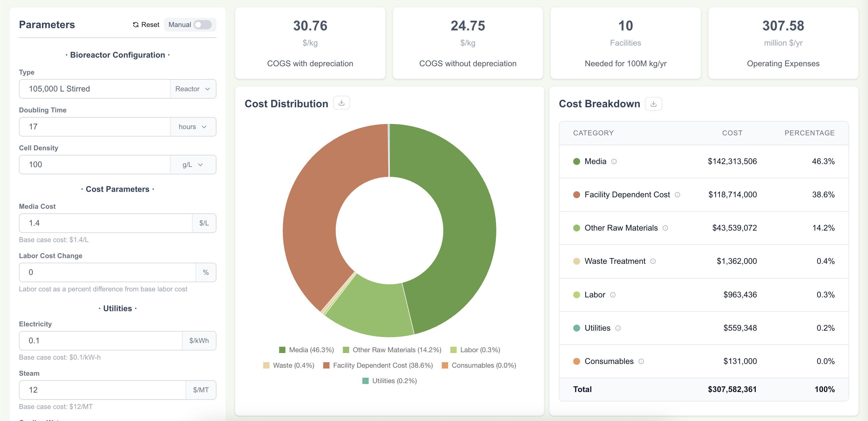Click the brown Facility Dependent Cost dot
Screen dimensions: 868x421
pyautogui.click(x=577, y=195)
